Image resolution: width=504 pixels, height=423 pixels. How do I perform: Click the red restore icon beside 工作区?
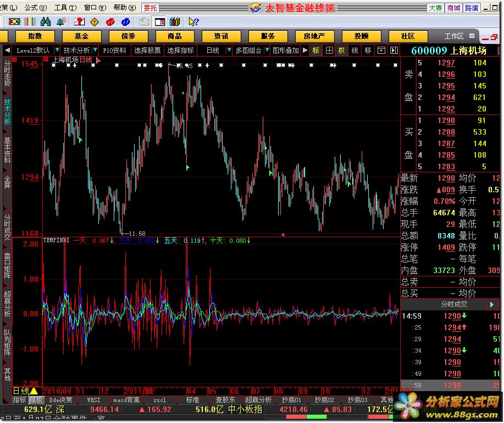coord(494,37)
